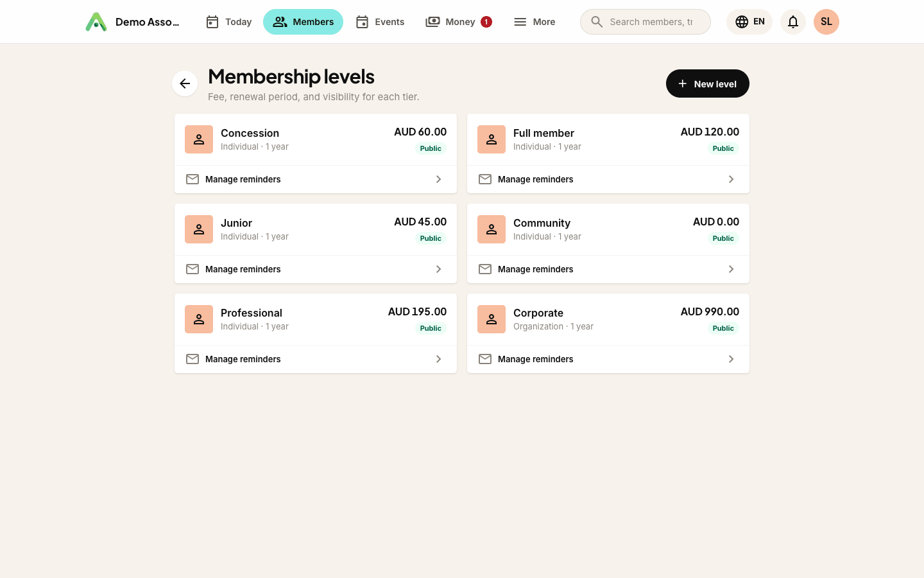
Task: Open Manage reminders for Corporate
Action: point(608,359)
